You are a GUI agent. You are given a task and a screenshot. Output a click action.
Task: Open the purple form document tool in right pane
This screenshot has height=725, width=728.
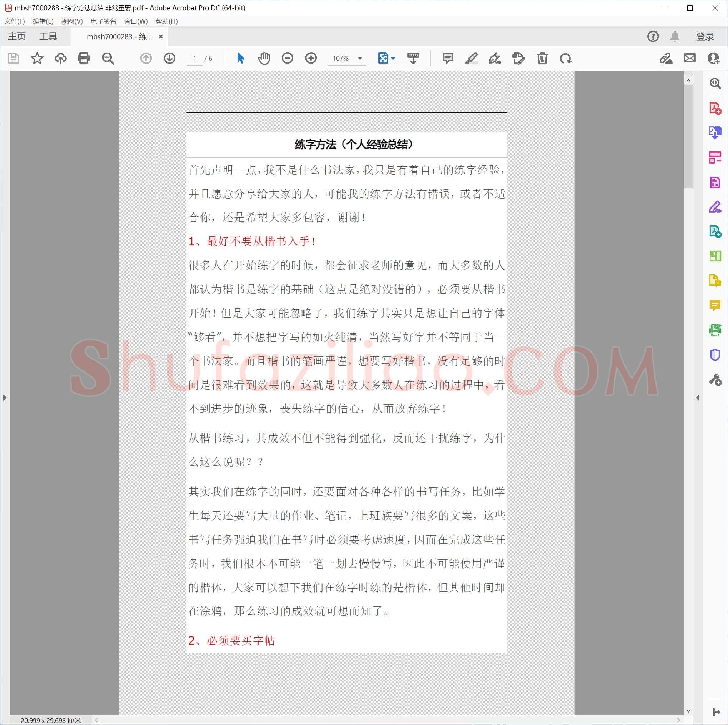[x=715, y=183]
